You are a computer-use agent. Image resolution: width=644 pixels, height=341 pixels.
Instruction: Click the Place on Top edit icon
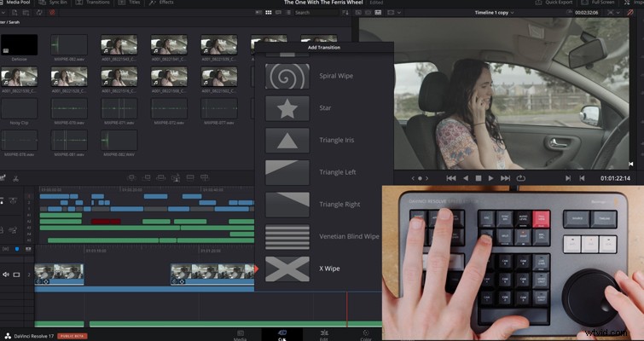tap(190, 177)
